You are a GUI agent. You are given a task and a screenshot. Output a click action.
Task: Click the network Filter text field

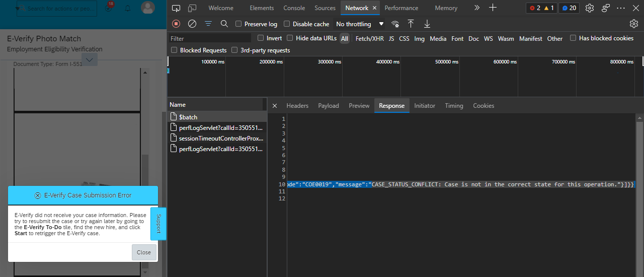click(x=210, y=38)
